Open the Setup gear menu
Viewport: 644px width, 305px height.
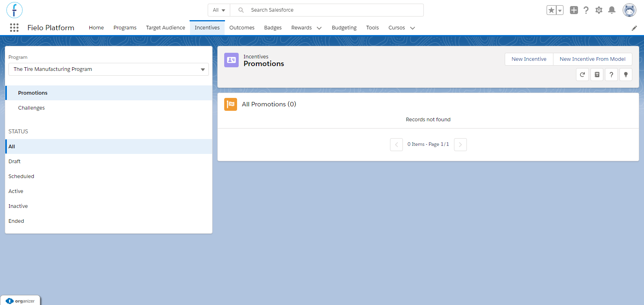pyautogui.click(x=599, y=10)
